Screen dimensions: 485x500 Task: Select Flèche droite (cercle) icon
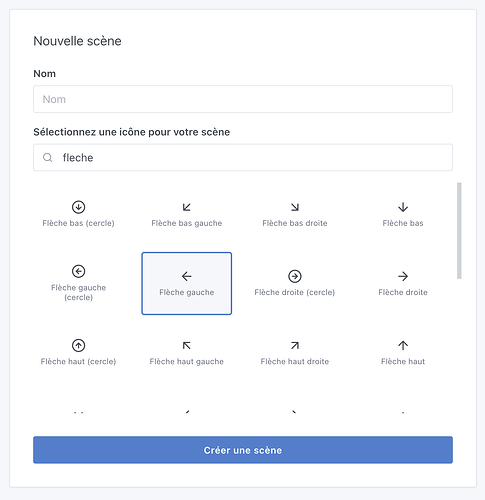(295, 283)
